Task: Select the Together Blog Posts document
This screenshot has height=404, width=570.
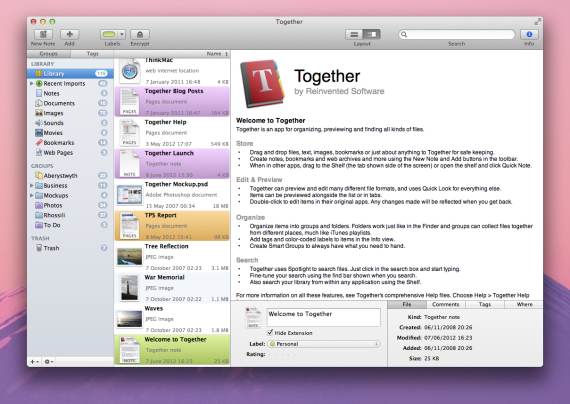Action: point(172,101)
